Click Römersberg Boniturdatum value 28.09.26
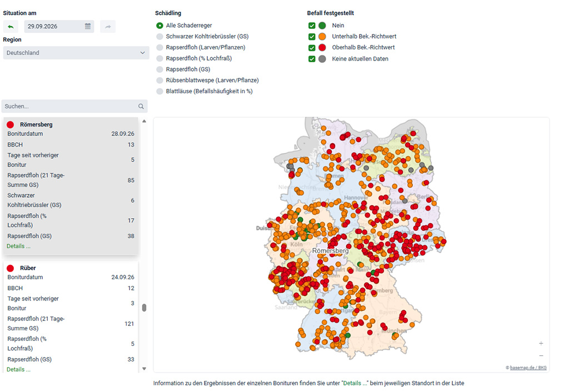Screen dimensions: 569x392 123,134
